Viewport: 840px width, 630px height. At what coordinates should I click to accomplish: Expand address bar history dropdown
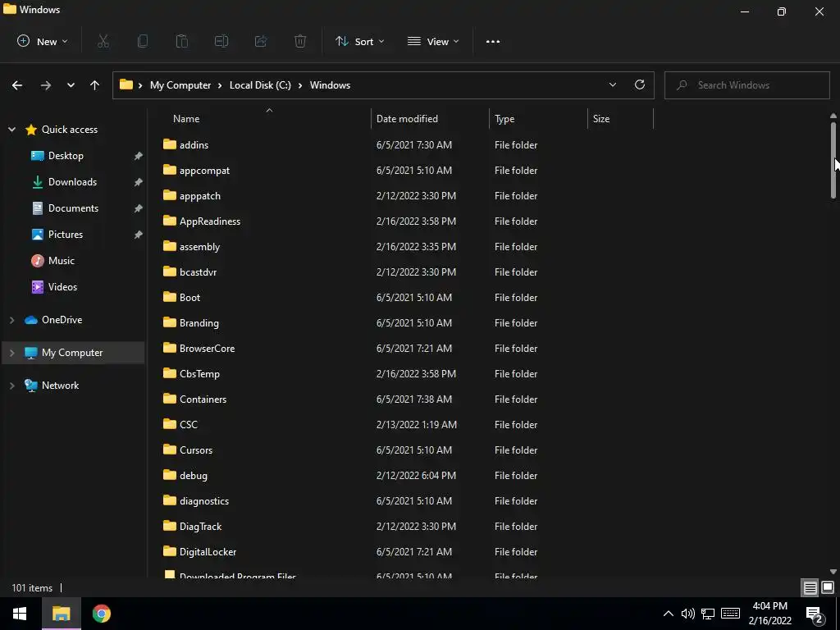[612, 84]
